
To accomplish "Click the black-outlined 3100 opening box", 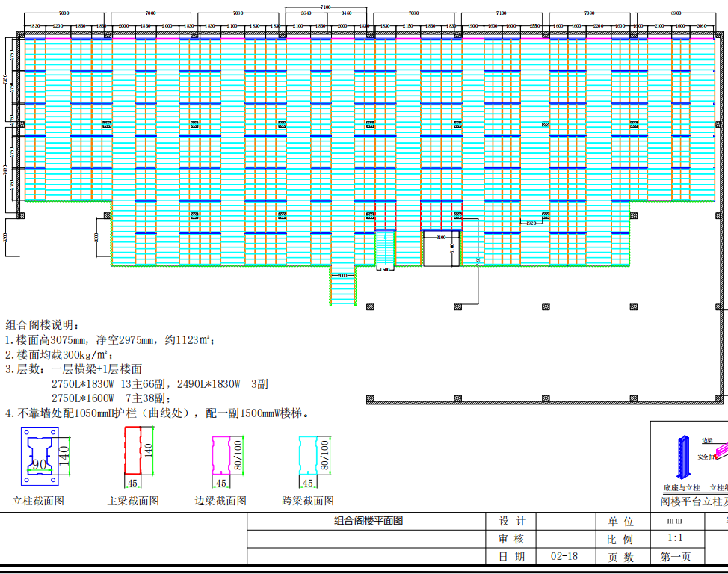I will 441,249.
